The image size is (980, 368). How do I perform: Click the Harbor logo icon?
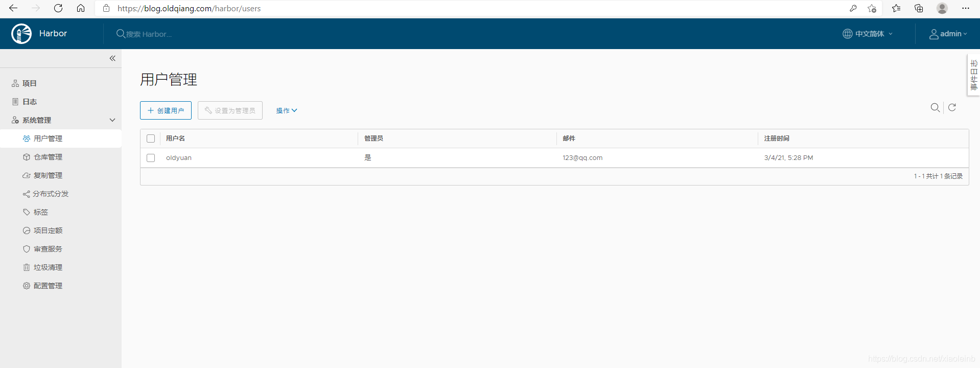(x=21, y=34)
